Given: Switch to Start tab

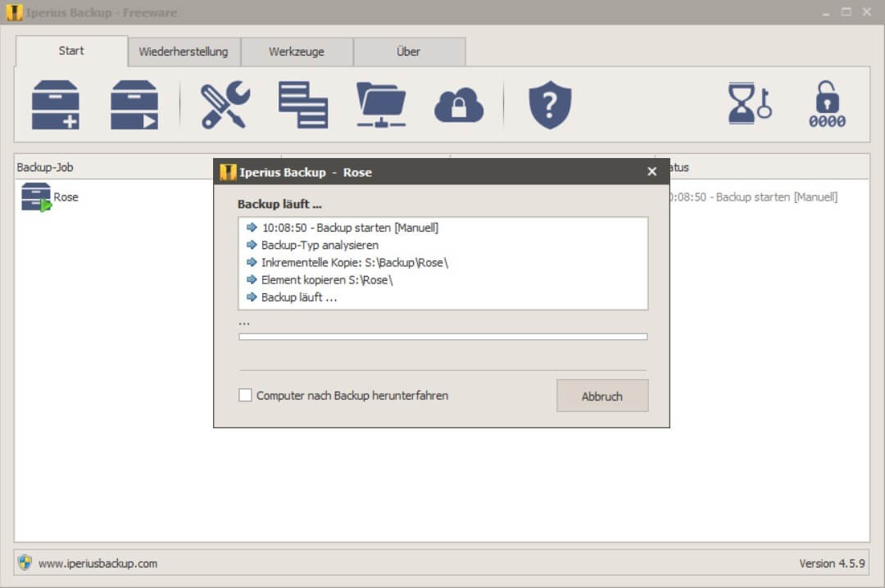Looking at the screenshot, I should pos(71,51).
